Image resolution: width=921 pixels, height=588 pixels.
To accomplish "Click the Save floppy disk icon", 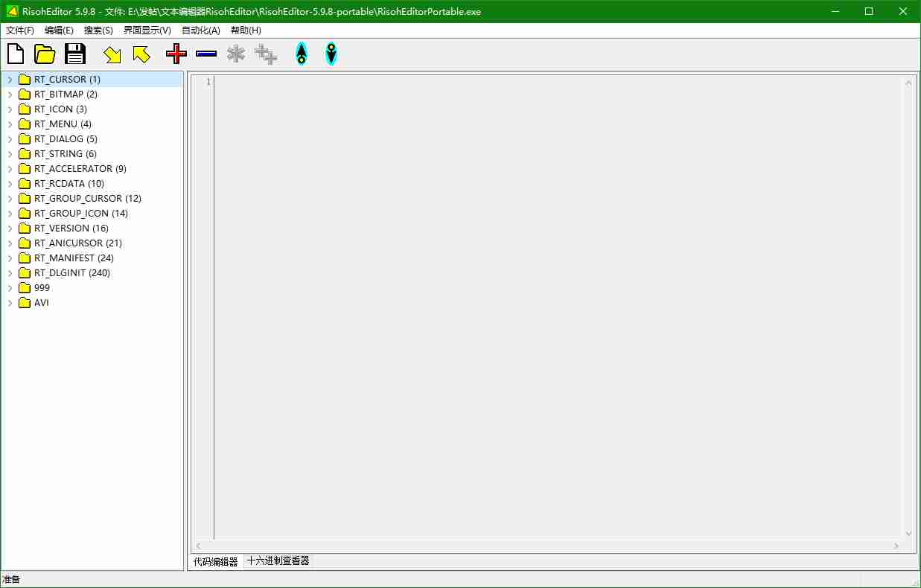I will pyautogui.click(x=75, y=54).
